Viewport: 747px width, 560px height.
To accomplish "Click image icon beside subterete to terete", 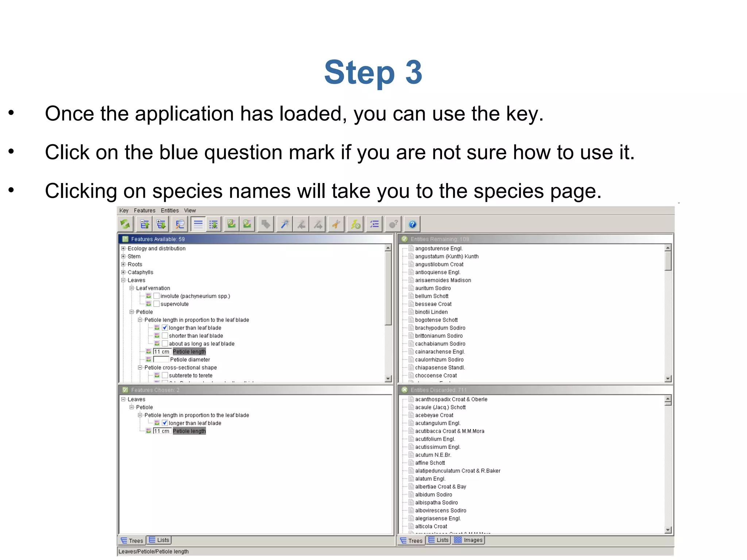I will pyautogui.click(x=157, y=376).
